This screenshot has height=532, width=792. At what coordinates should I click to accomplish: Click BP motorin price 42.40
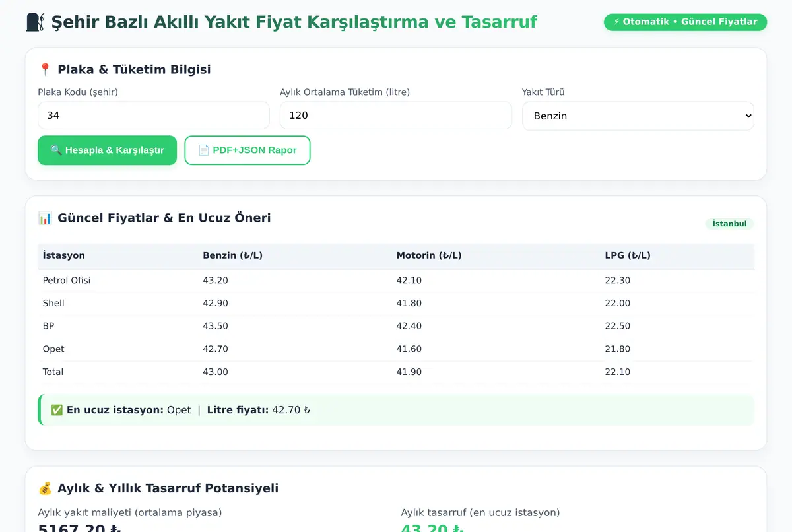[409, 326]
